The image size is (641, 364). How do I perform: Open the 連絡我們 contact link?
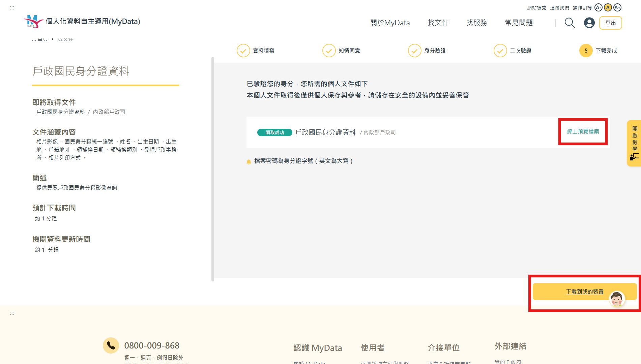click(x=559, y=8)
